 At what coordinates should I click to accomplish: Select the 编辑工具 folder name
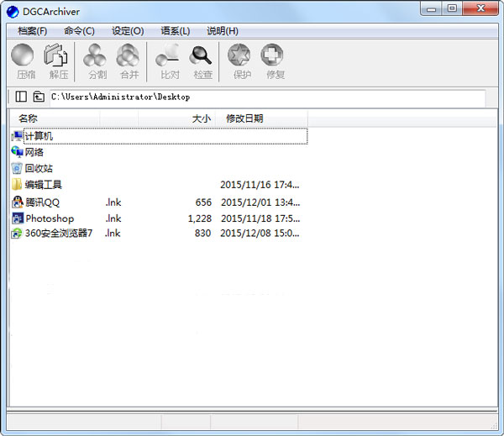(x=44, y=185)
